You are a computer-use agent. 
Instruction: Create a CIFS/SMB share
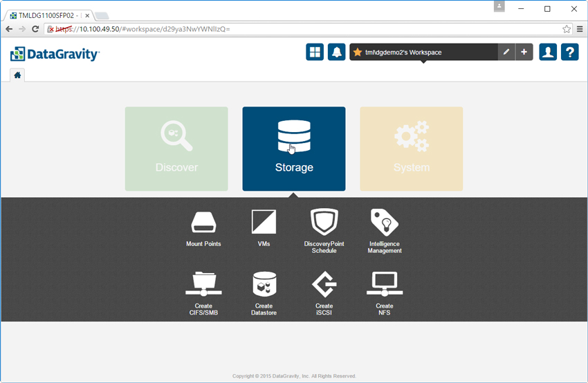[203, 293]
